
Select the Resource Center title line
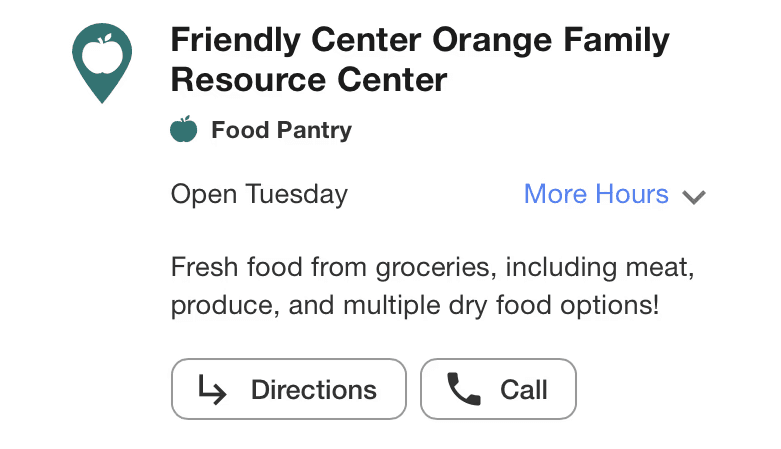pyautogui.click(x=309, y=80)
